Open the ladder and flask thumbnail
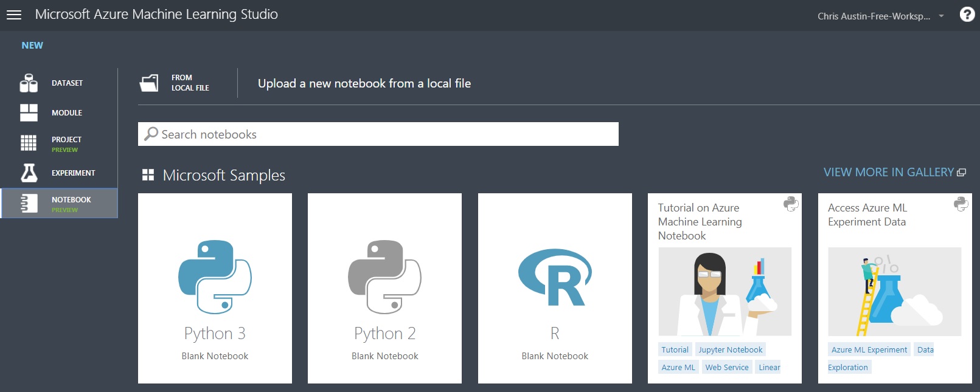 point(895,292)
